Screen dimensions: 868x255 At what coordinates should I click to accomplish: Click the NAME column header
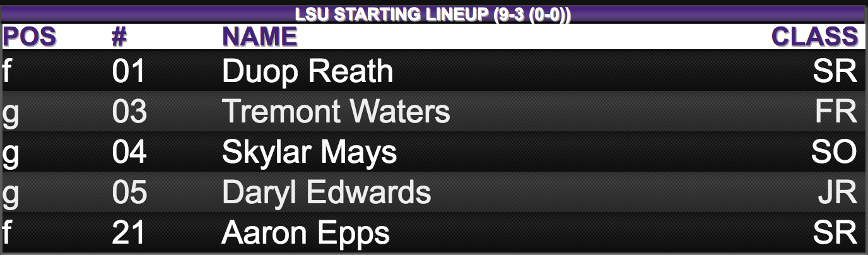click(259, 37)
